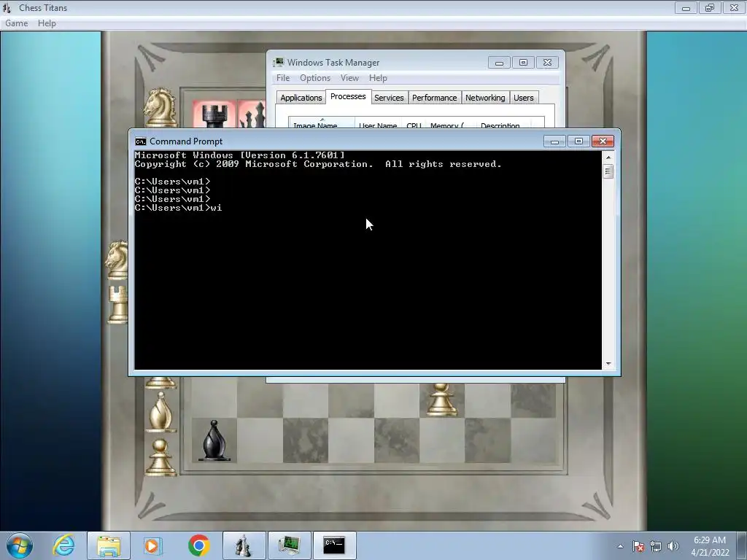
Task: Show hidden system tray icons
Action: point(620,546)
